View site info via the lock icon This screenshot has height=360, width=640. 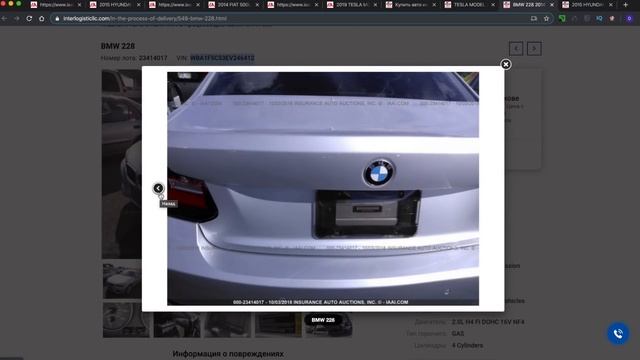(57, 18)
